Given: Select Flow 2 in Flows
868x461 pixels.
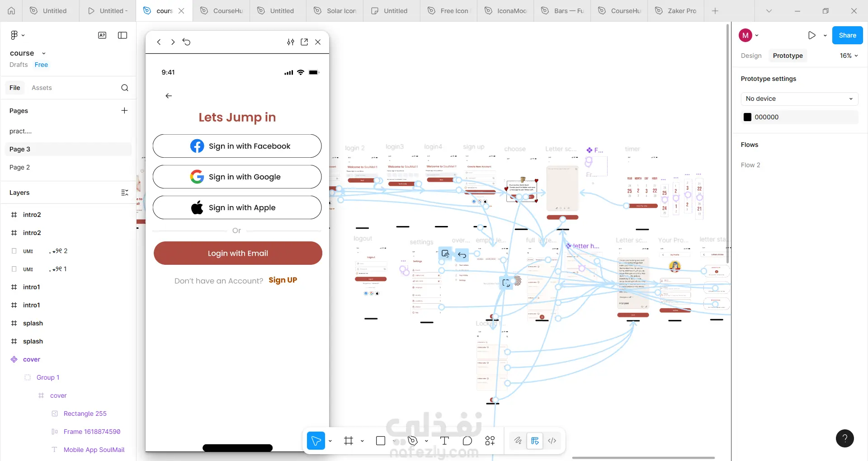Looking at the screenshot, I should 750,165.
